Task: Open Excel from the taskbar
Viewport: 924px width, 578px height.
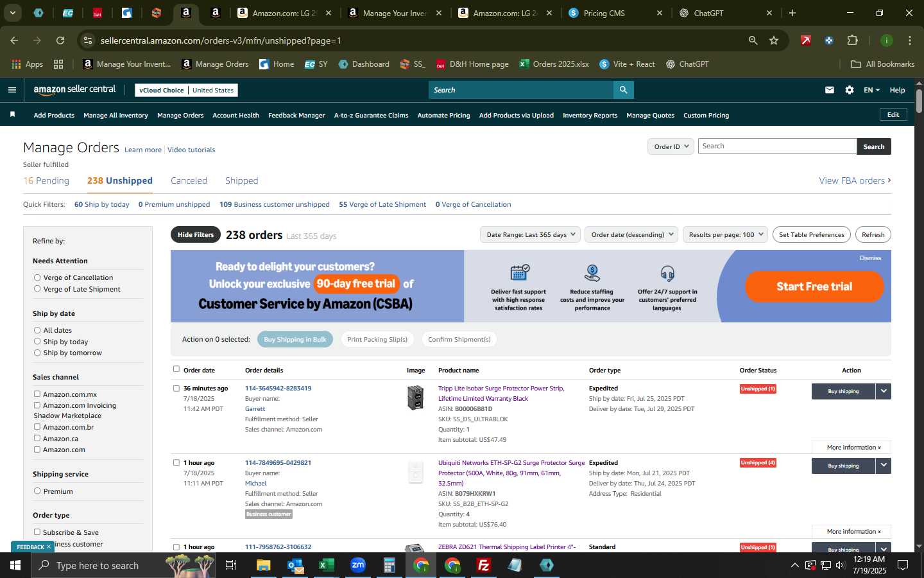Action: (327, 565)
